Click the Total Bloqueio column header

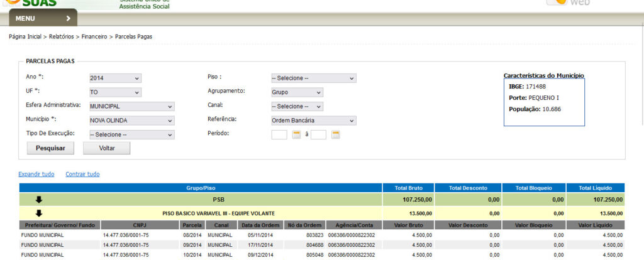pyautogui.click(x=534, y=188)
